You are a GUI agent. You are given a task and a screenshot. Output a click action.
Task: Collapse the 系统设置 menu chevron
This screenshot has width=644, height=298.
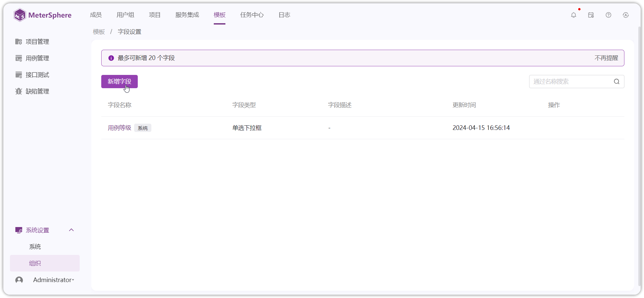click(x=71, y=230)
